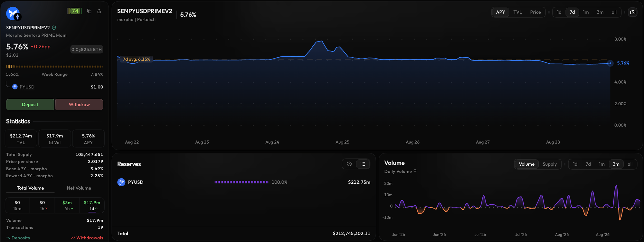Toggle the main chart to Price
Screen dimensions: 644x242
(x=535, y=12)
